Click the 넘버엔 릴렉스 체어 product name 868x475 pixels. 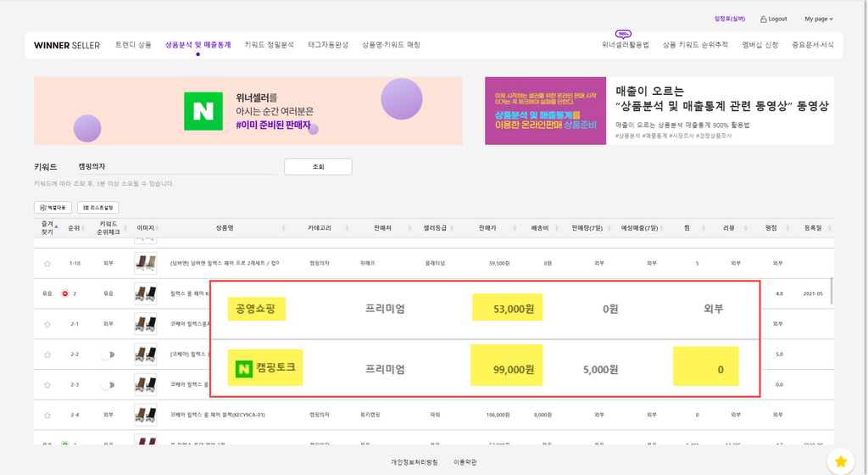(225, 264)
